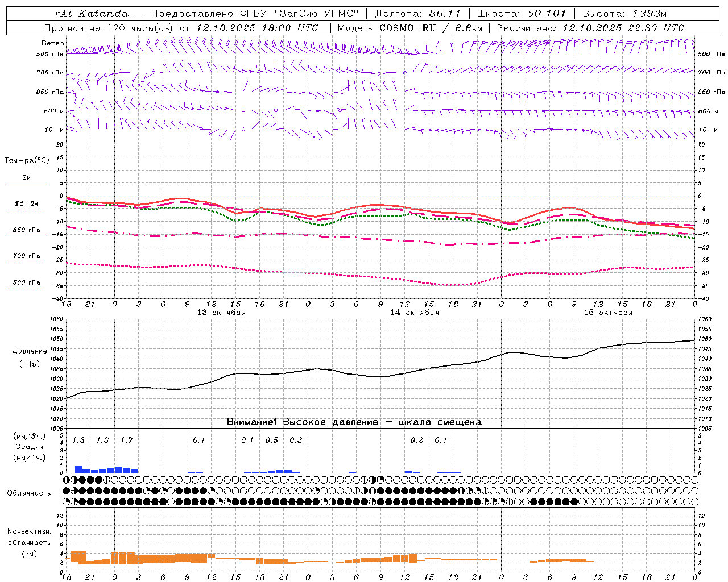Image resolution: width=728 pixels, height=582 pixels.
Task: Select the Тем-ра(°C) temperature axis title
Action: 27,161
